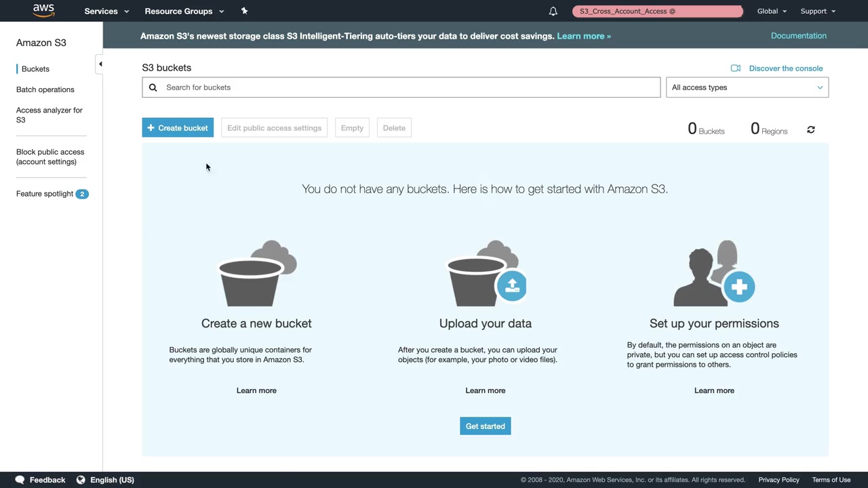Image resolution: width=868 pixels, height=488 pixels.
Task: Click the 0 Regions counter
Action: 769,129
